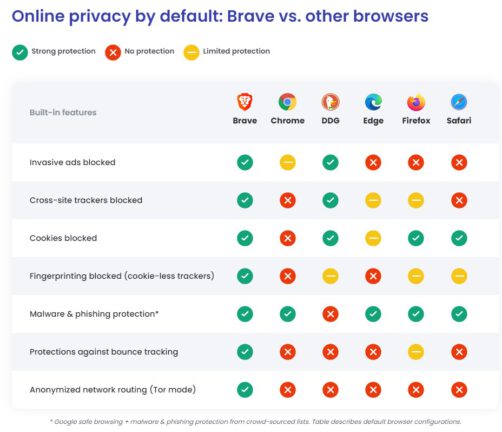Click Brave's green check for Tor mode row
This screenshot has width=502, height=432.
(x=245, y=390)
